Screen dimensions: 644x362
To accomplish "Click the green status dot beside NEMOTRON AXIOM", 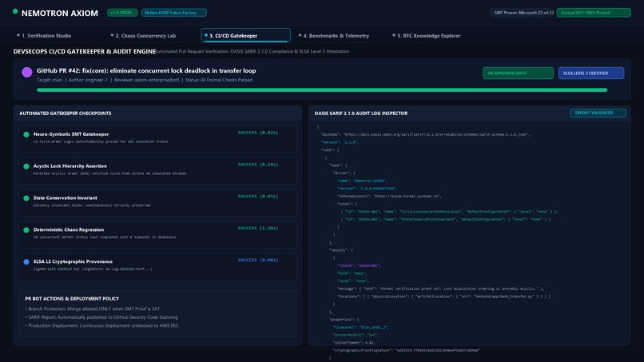I will (15, 11).
